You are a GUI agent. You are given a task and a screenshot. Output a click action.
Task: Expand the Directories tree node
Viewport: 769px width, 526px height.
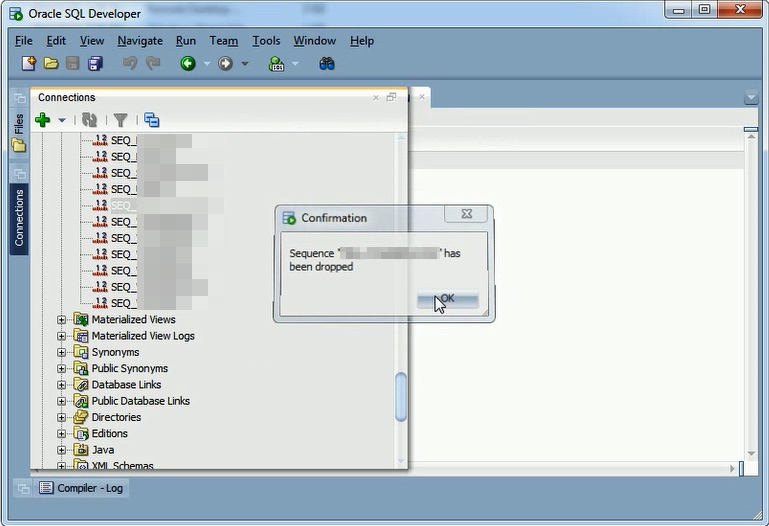tap(61, 417)
